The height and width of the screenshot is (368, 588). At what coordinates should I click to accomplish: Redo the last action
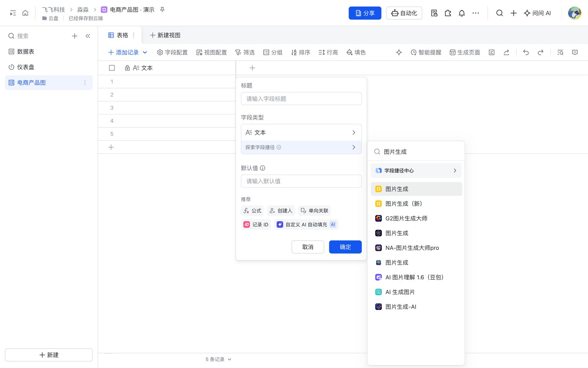click(541, 53)
